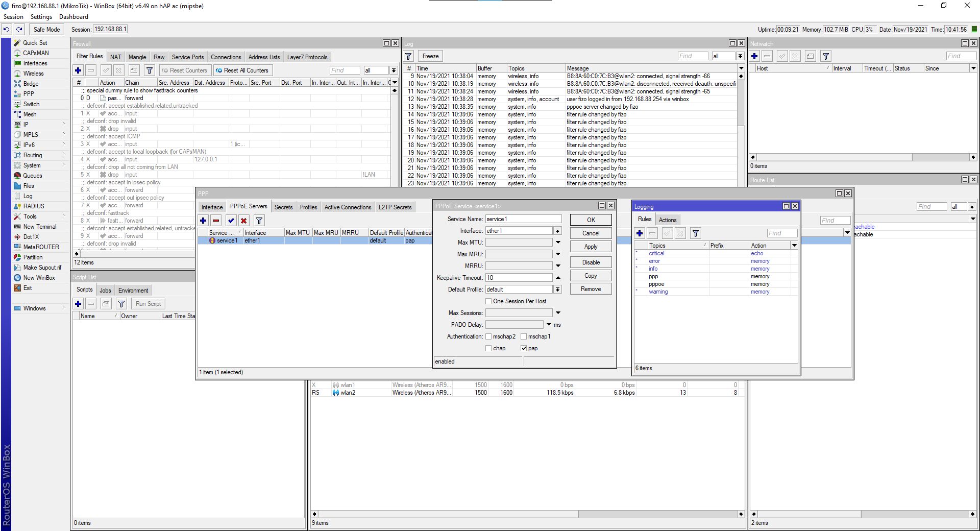980x531 pixels.
Task: Enable mschap2 authentication checkbox
Action: coord(488,336)
